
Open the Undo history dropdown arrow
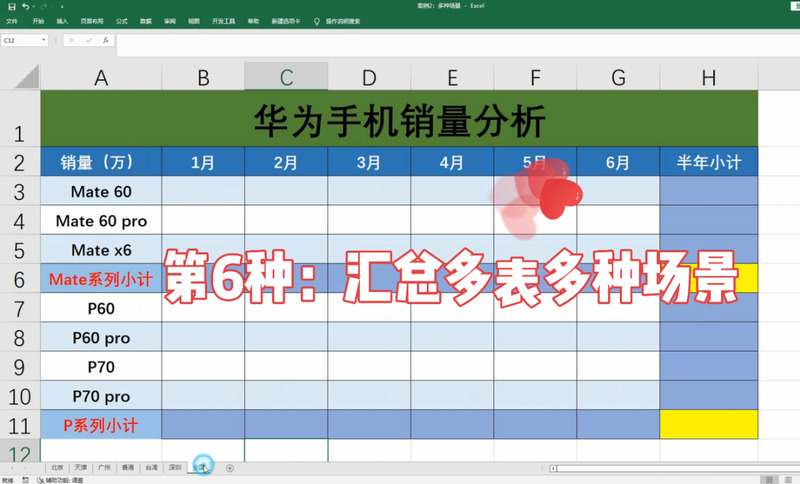click(33, 7)
